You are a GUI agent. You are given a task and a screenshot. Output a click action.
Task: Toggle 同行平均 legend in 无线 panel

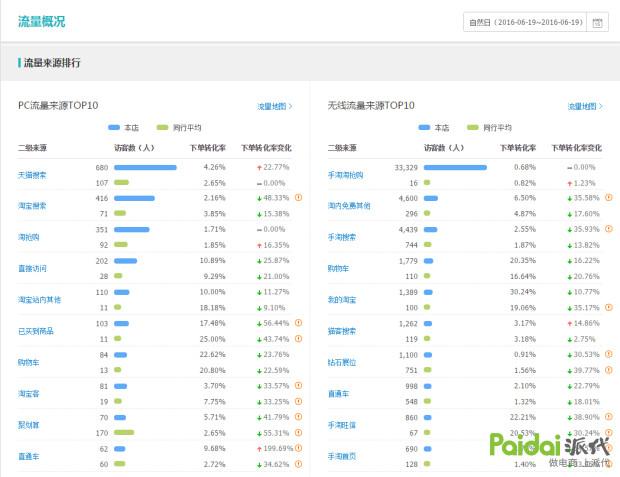pos(490,128)
